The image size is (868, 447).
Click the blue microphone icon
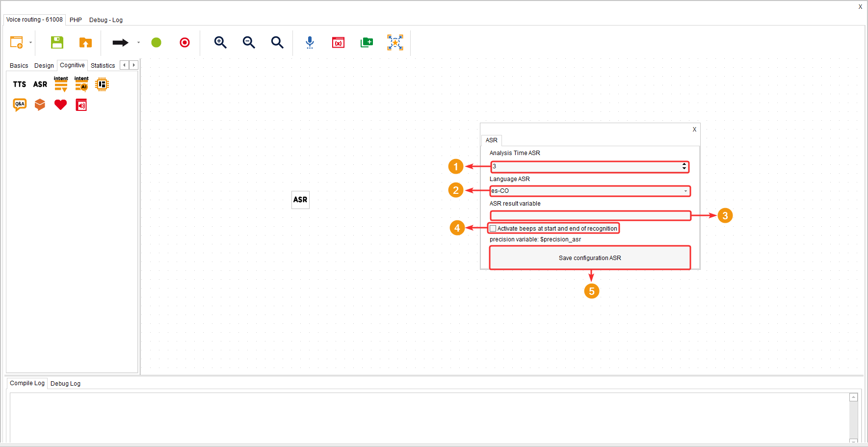point(310,43)
